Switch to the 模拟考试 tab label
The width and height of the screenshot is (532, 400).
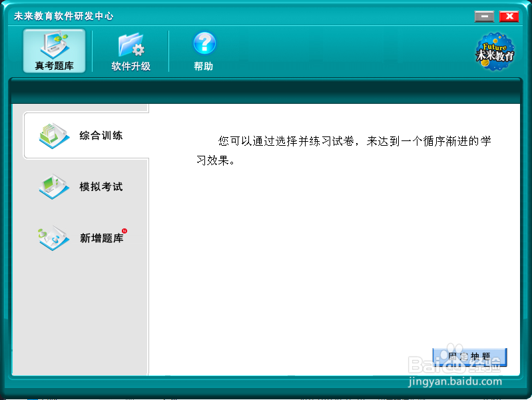101,186
